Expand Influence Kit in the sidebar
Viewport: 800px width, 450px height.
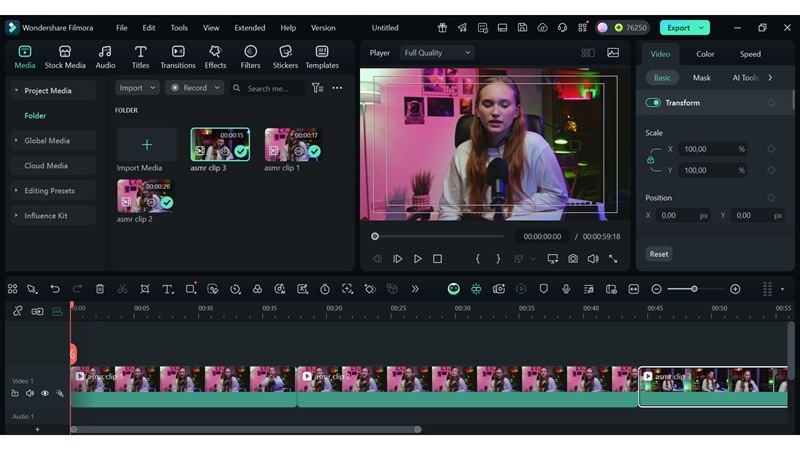tap(16, 215)
